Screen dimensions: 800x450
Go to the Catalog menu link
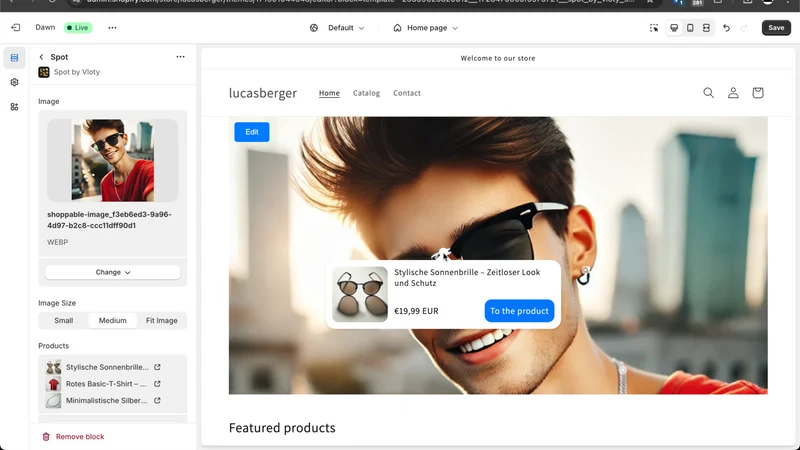366,93
